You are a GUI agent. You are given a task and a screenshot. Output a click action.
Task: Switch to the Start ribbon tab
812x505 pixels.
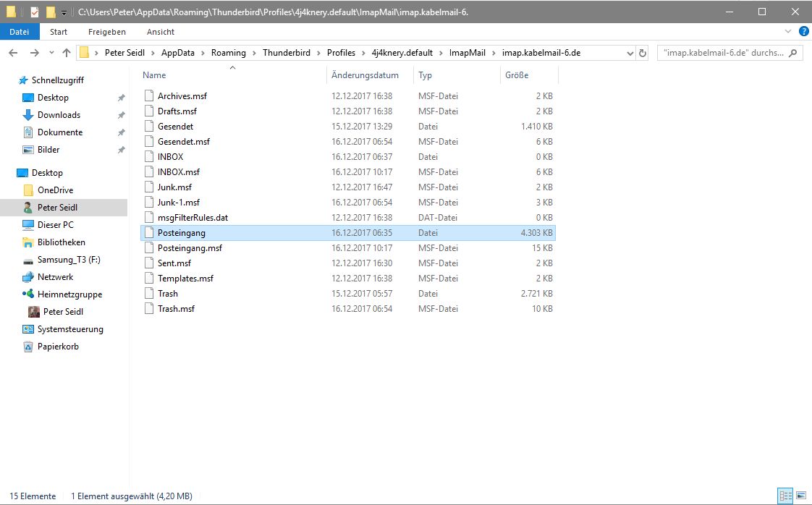tap(59, 32)
